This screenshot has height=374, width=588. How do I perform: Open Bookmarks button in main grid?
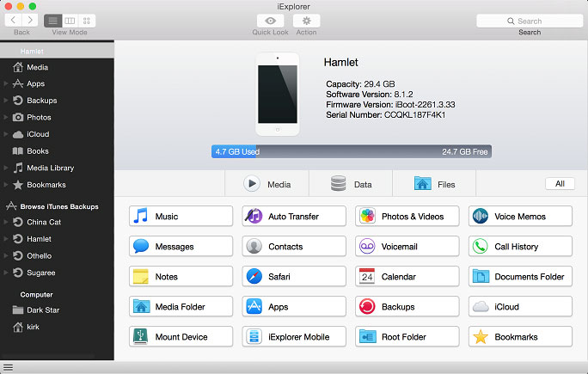point(520,336)
